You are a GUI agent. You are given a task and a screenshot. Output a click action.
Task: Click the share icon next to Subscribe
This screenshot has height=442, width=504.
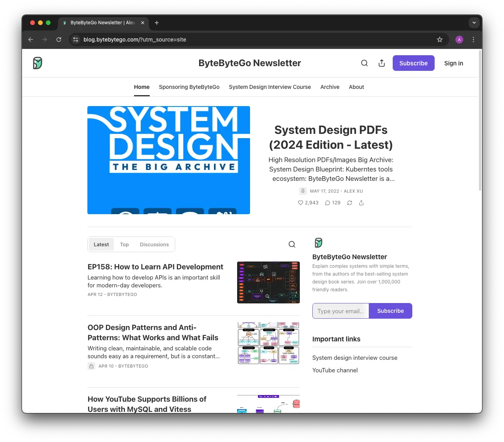point(382,63)
